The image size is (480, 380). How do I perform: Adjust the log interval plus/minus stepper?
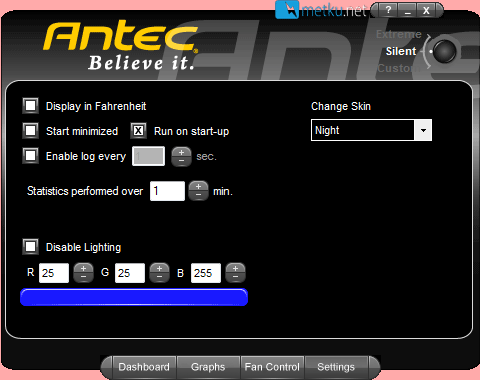pyautogui.click(x=181, y=156)
